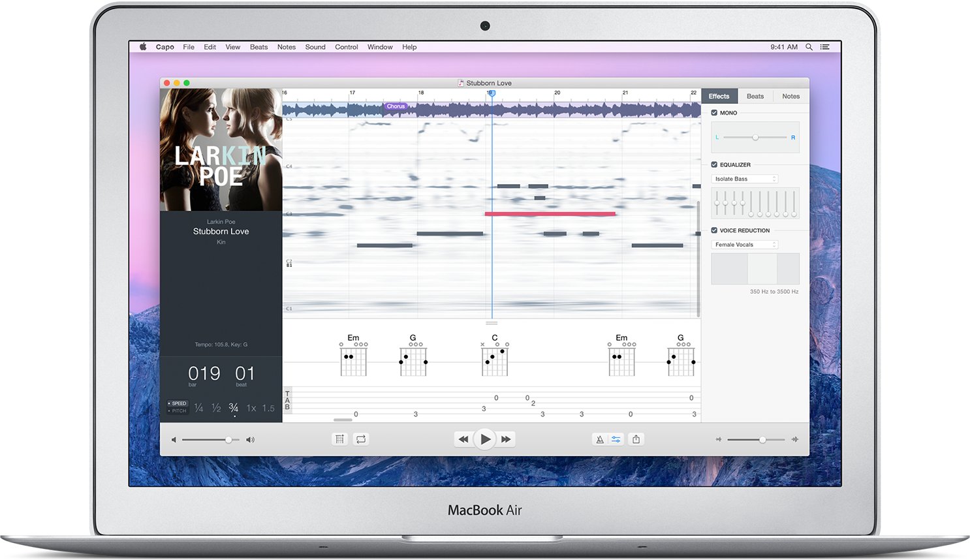
Task: Select the red highlighted note bar
Action: [x=550, y=213]
